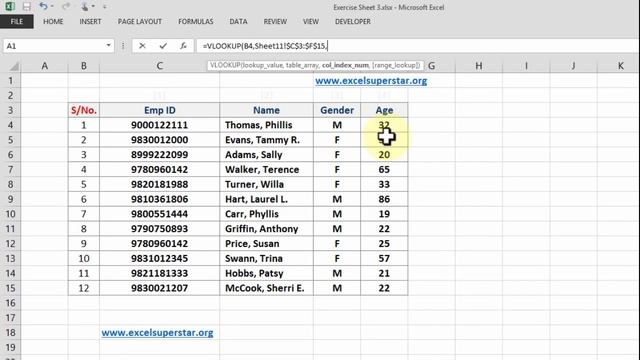Viewport: 640px width, 360px height.
Task: Click inside the VLOOKUP formula bar
Action: point(416,46)
